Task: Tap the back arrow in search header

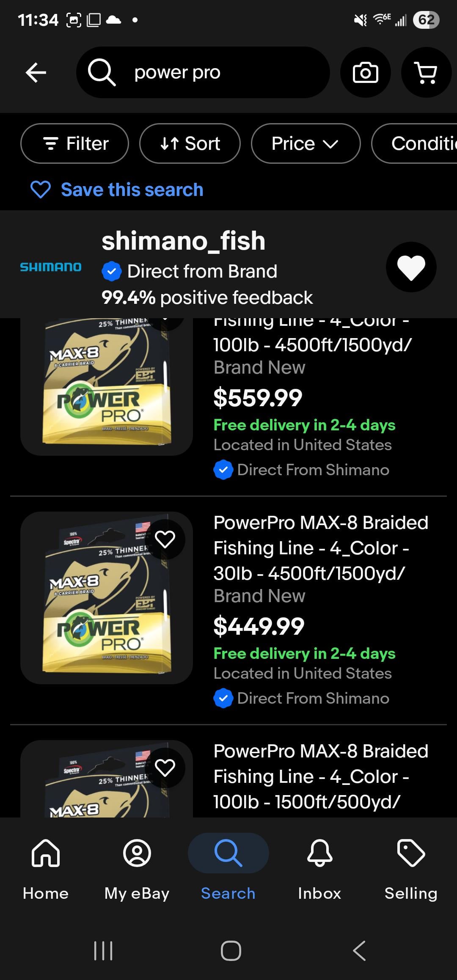Action: 36,72
